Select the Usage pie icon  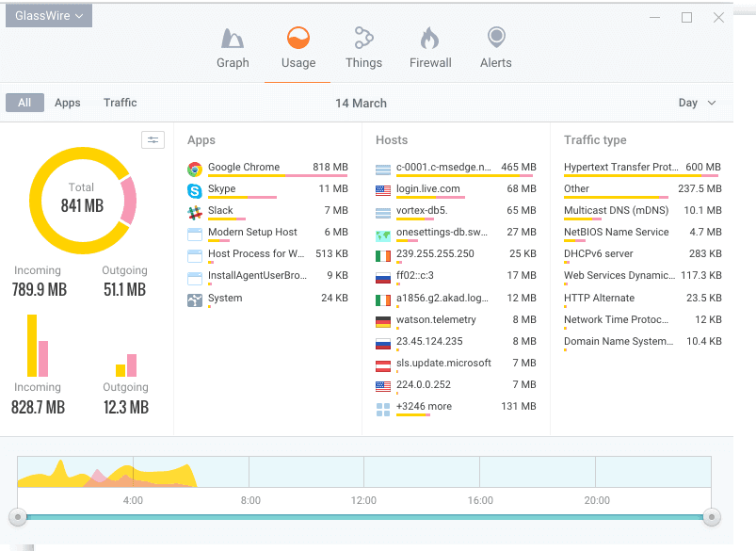[298, 38]
